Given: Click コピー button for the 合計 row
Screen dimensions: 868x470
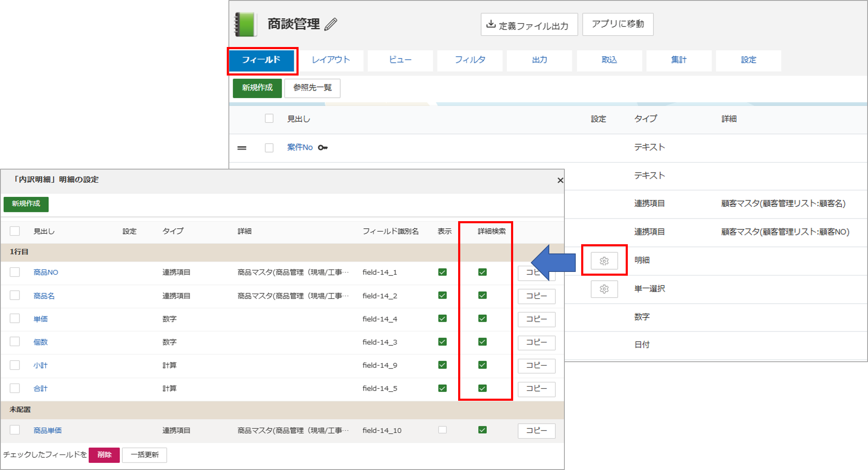Looking at the screenshot, I should click(x=536, y=389).
